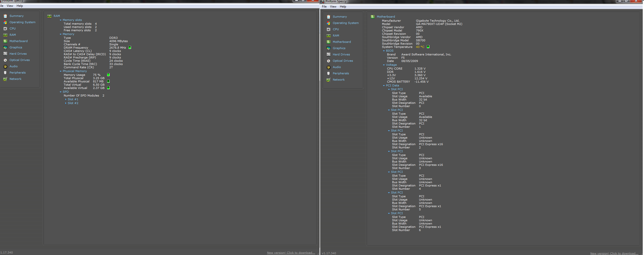This screenshot has width=644, height=255.
Task: Click Audio icon in left window sidebar
Action: [5, 66]
